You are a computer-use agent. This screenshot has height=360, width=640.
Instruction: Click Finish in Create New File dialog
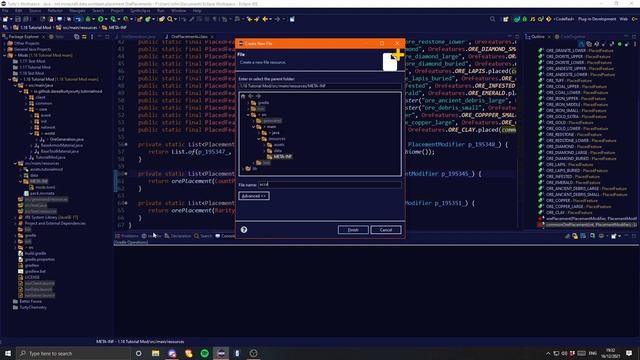(353, 230)
